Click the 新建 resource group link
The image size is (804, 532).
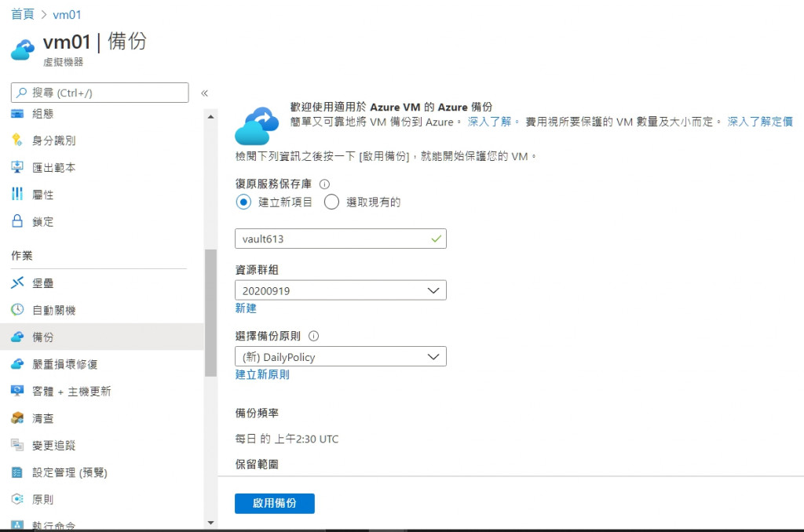pos(246,308)
